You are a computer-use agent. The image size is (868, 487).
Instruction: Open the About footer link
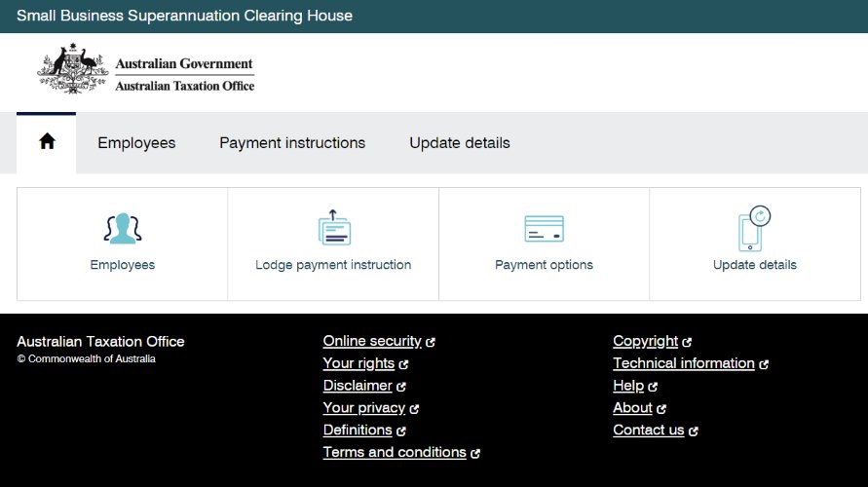tap(632, 408)
